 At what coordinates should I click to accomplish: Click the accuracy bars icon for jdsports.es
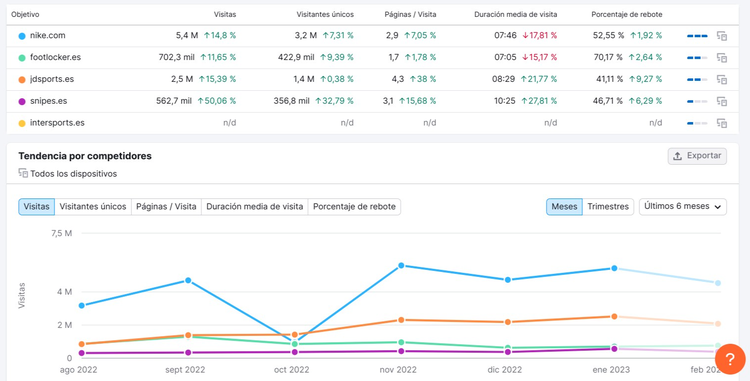point(697,79)
